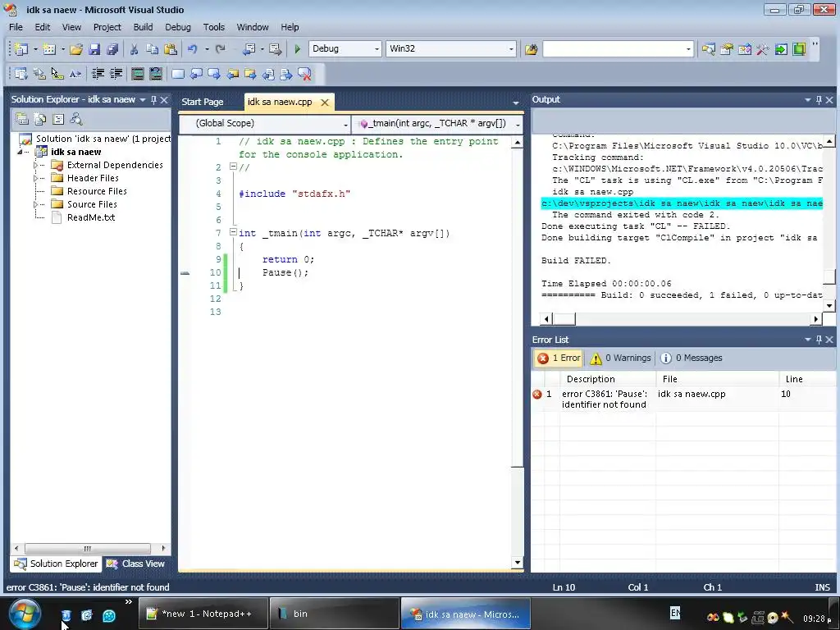Screen dimensions: 840x630
Task: Collapse the idk sa naew project node
Action: pos(21,152)
